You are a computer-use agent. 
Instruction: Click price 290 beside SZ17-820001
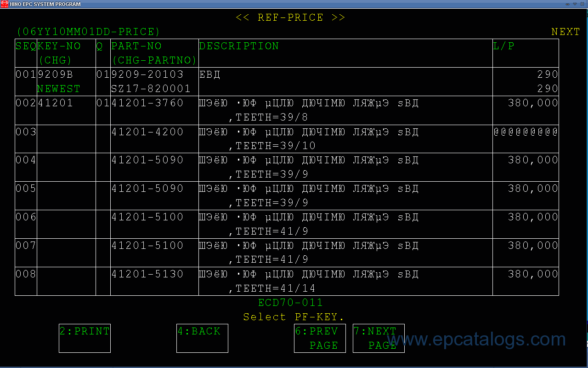548,89
